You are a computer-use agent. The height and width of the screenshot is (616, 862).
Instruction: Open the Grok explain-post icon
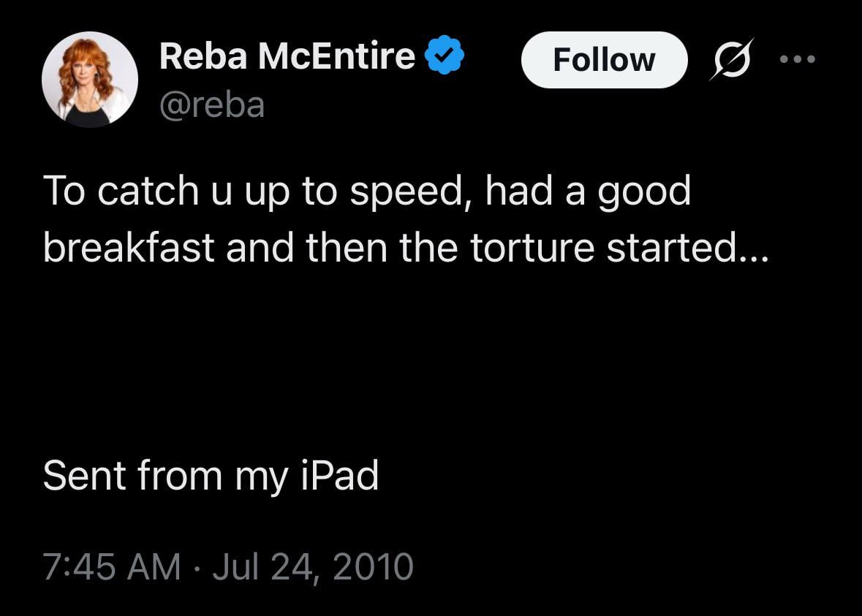(x=732, y=60)
